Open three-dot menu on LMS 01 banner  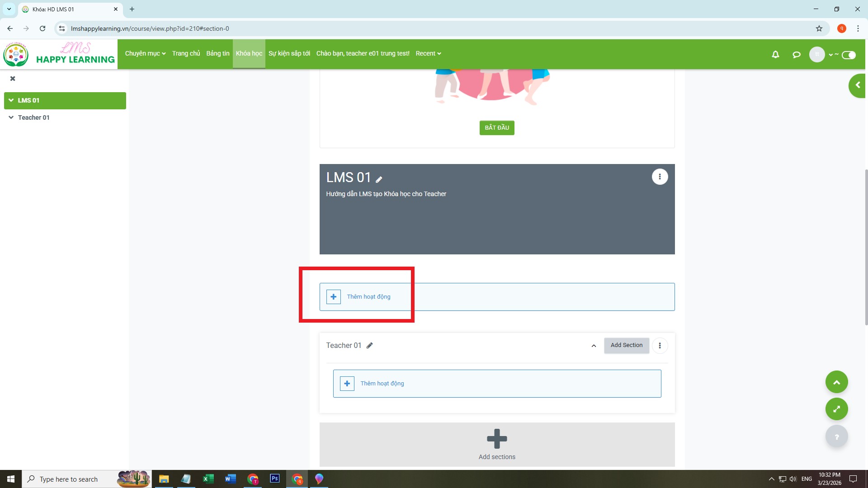[660, 177]
